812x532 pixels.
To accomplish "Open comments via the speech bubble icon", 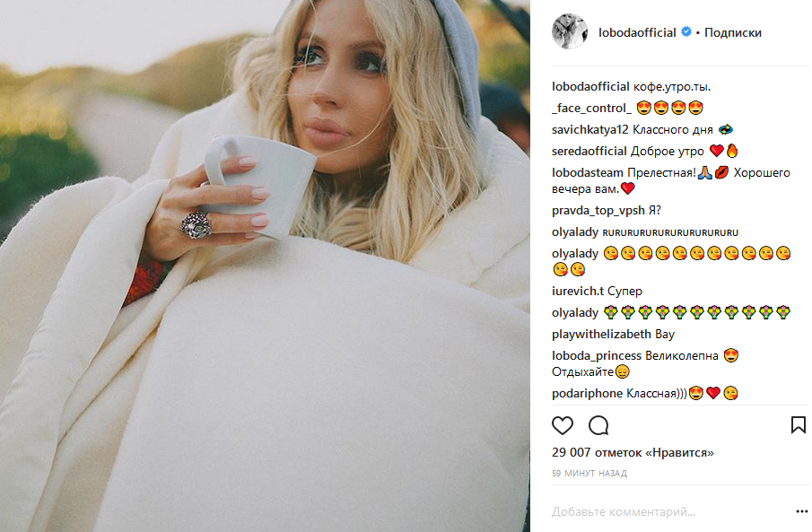I will click(x=598, y=425).
